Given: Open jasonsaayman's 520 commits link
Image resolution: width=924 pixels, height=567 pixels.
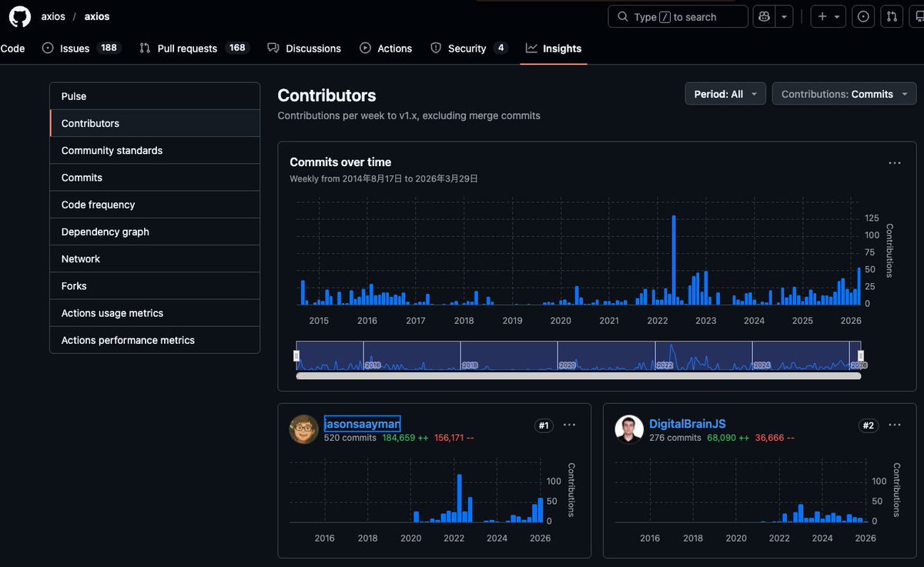Looking at the screenshot, I should (x=350, y=438).
